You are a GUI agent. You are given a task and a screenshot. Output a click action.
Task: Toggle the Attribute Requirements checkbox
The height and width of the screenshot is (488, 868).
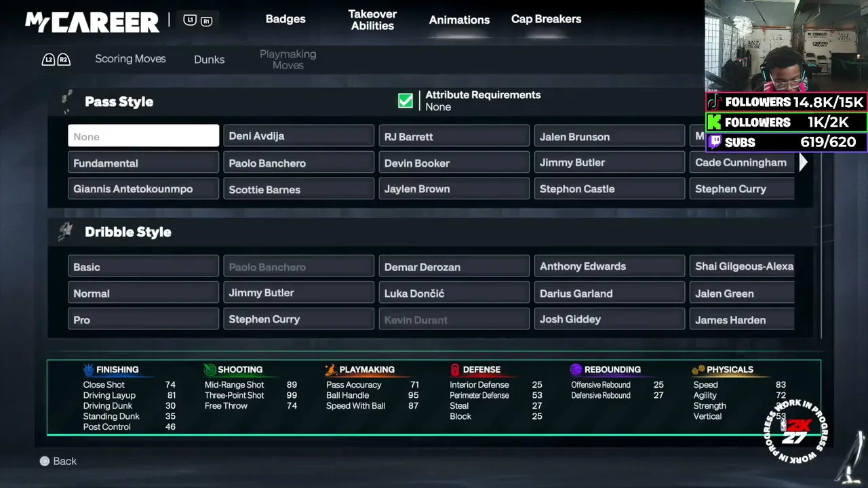click(x=406, y=101)
